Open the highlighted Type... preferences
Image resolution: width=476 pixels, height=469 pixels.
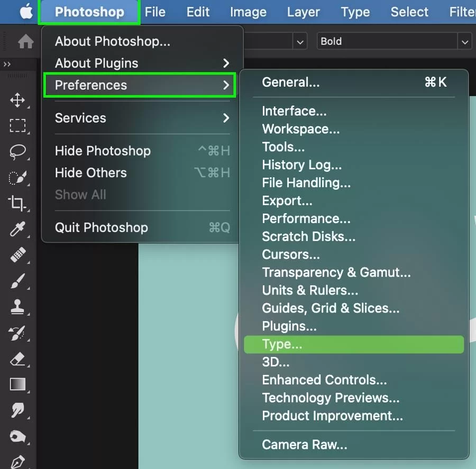click(354, 344)
